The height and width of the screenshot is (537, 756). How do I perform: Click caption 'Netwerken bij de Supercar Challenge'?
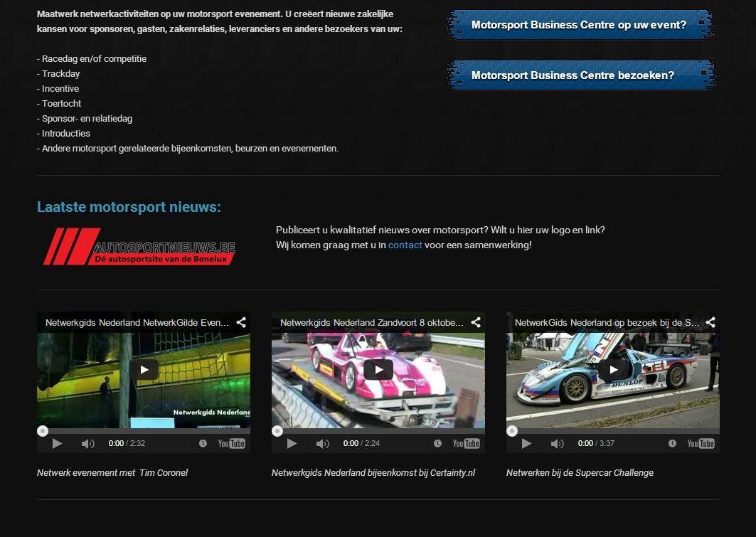click(580, 473)
